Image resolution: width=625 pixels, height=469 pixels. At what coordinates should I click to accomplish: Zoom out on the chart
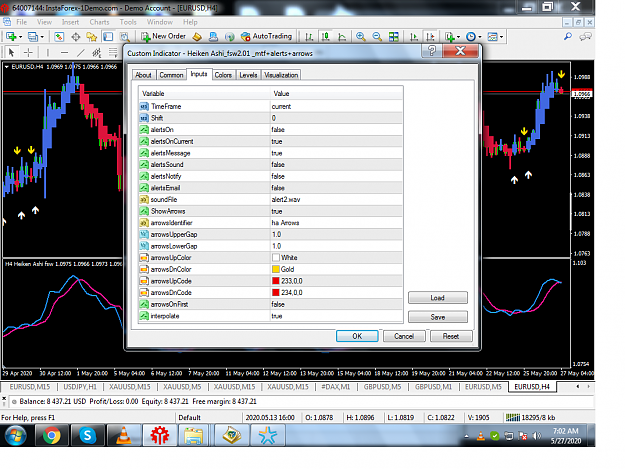377,37
